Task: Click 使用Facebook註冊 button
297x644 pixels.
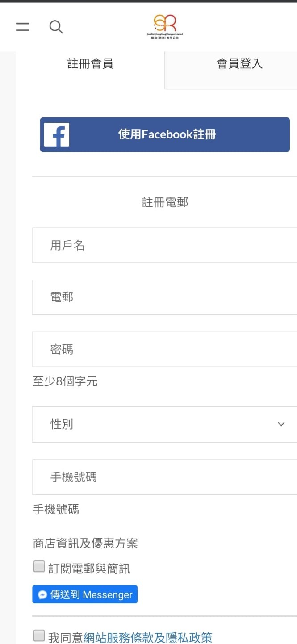Action: (x=165, y=135)
